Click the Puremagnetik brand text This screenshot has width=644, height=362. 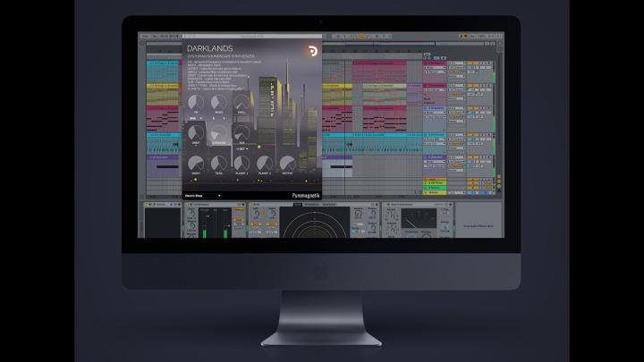[x=306, y=196]
